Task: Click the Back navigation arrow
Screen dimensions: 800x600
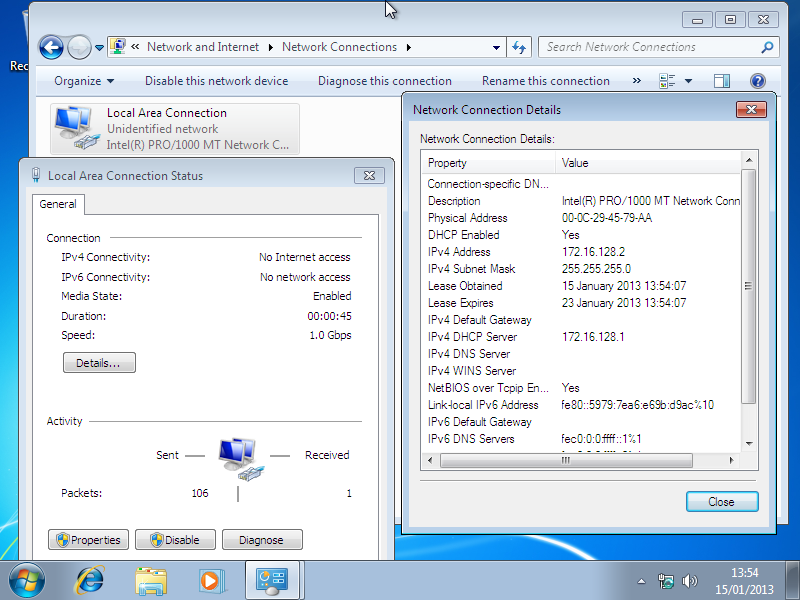Action: (51, 47)
